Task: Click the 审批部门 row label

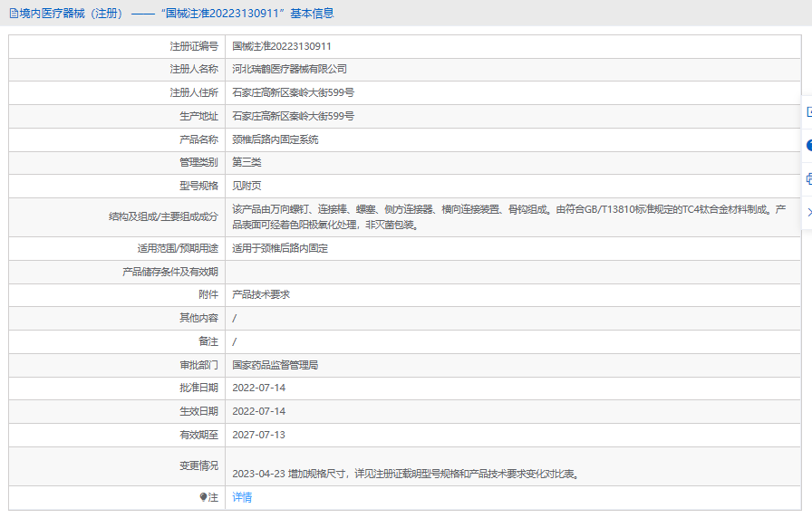Action: tap(198, 365)
